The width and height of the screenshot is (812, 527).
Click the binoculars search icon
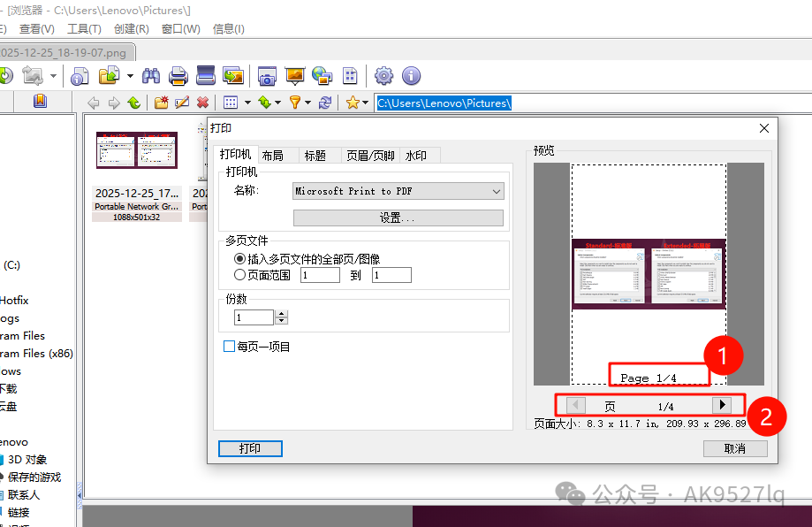(151, 76)
